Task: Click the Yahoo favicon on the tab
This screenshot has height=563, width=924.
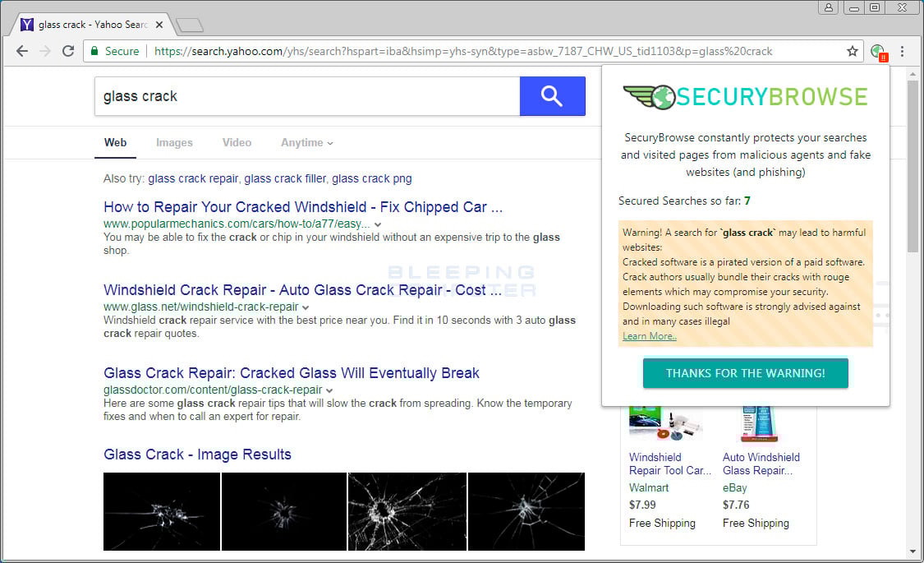Action: coord(27,25)
